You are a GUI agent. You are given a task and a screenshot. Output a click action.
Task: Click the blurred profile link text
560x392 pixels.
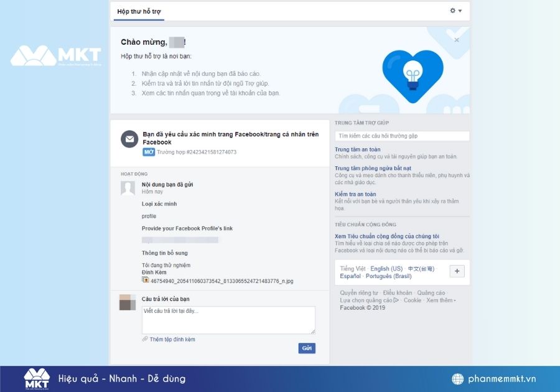[180, 240]
